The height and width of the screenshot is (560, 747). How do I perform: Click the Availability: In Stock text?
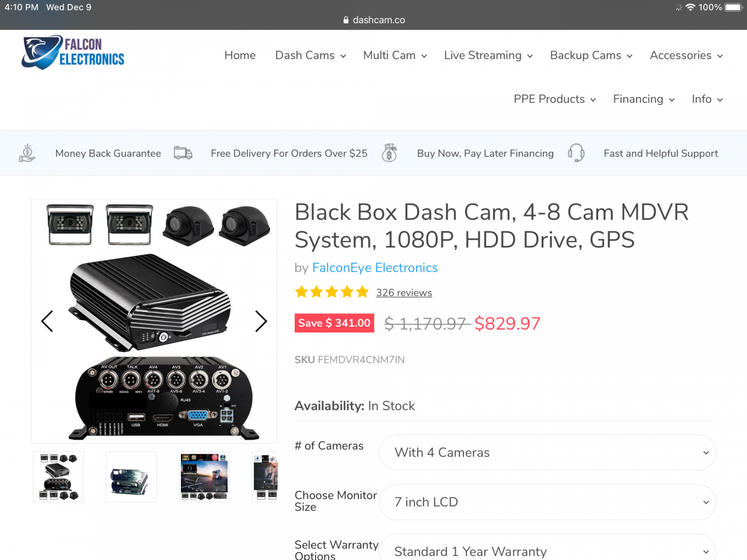(x=355, y=406)
